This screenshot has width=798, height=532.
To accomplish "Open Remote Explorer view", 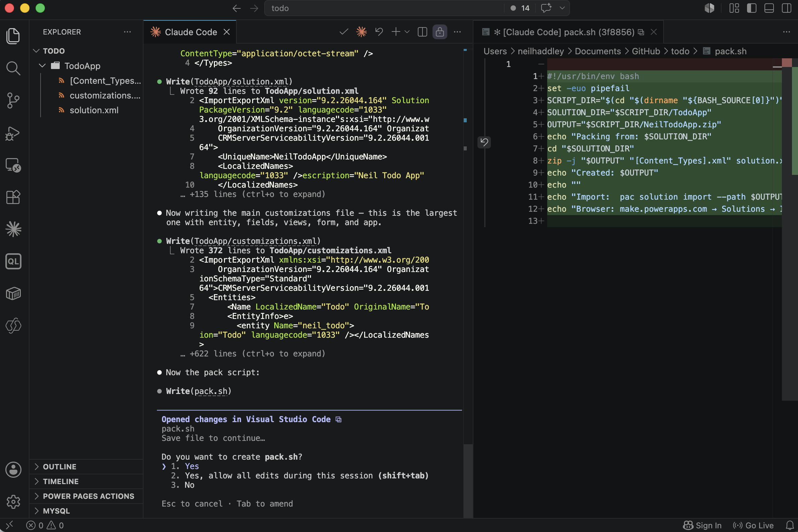I will click(x=13, y=165).
